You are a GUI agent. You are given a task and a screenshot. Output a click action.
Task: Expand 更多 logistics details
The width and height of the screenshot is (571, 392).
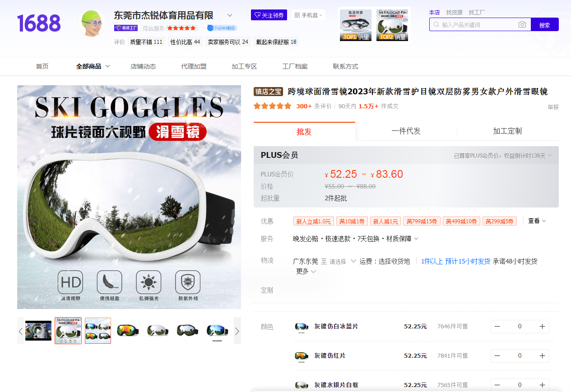click(x=306, y=271)
